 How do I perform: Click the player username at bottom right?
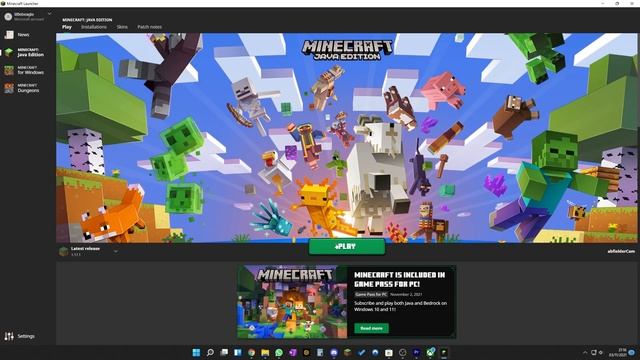[x=621, y=251]
